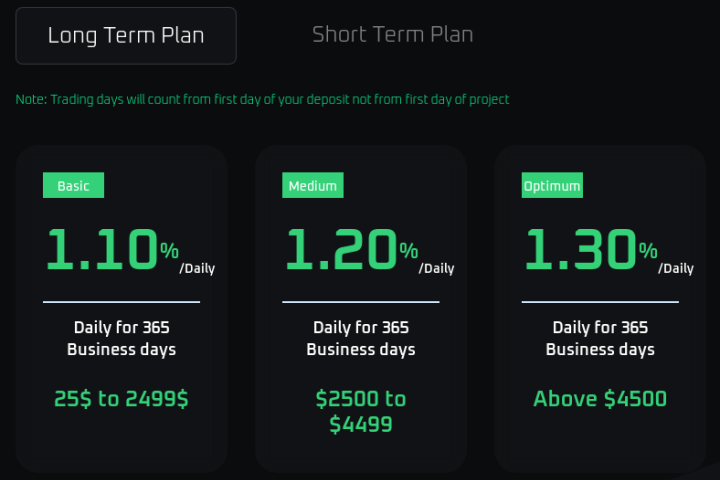This screenshot has height=480, width=720.
Task: Switch to the Short Term Plan tab
Action: (x=392, y=34)
